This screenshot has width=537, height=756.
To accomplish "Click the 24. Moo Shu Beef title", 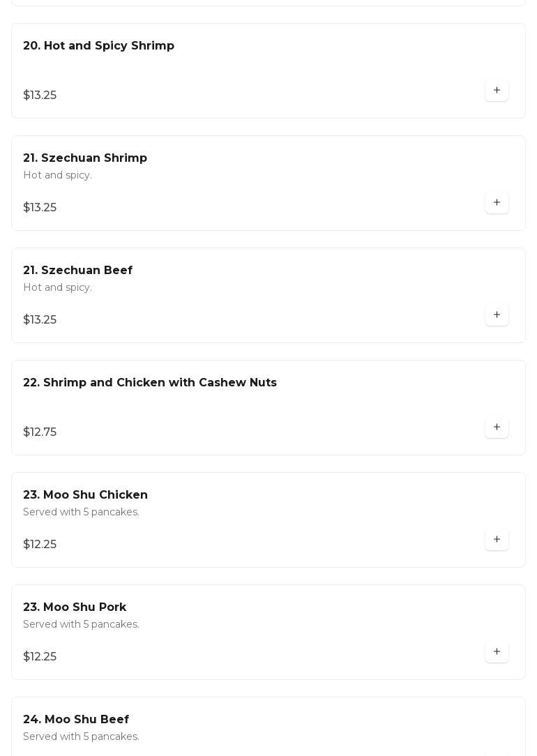I will tap(76, 720).
